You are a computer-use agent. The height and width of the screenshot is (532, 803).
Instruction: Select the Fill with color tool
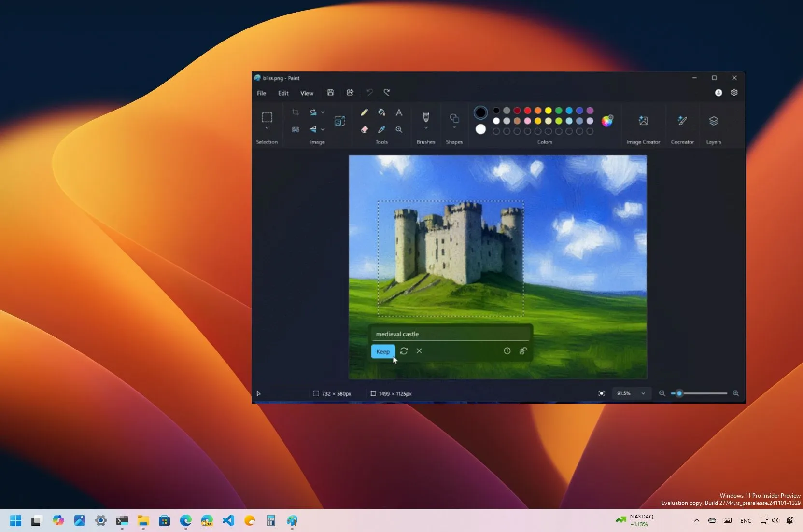point(381,112)
